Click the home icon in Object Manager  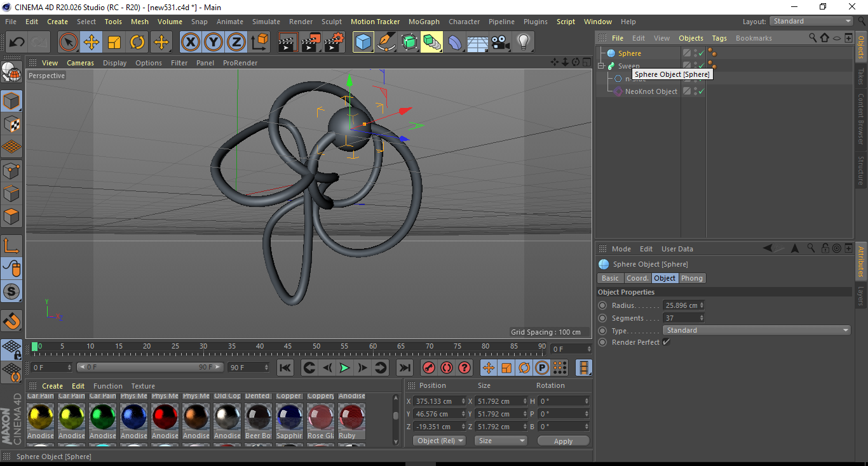[x=824, y=38]
